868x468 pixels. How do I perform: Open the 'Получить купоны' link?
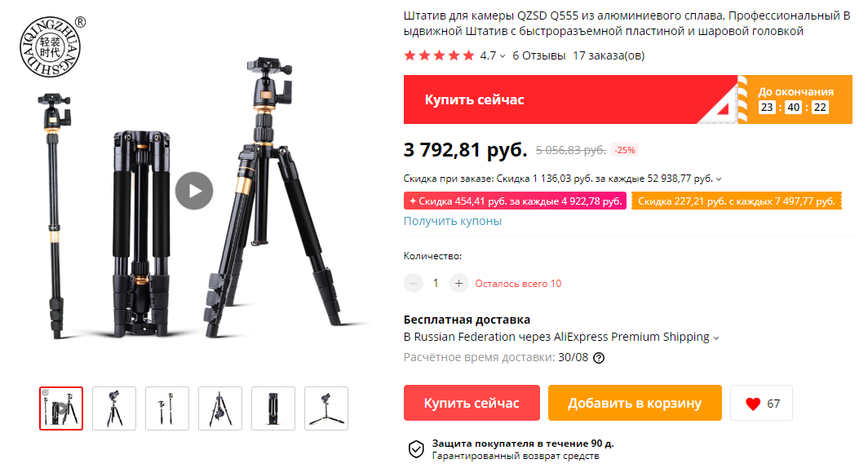coord(452,221)
